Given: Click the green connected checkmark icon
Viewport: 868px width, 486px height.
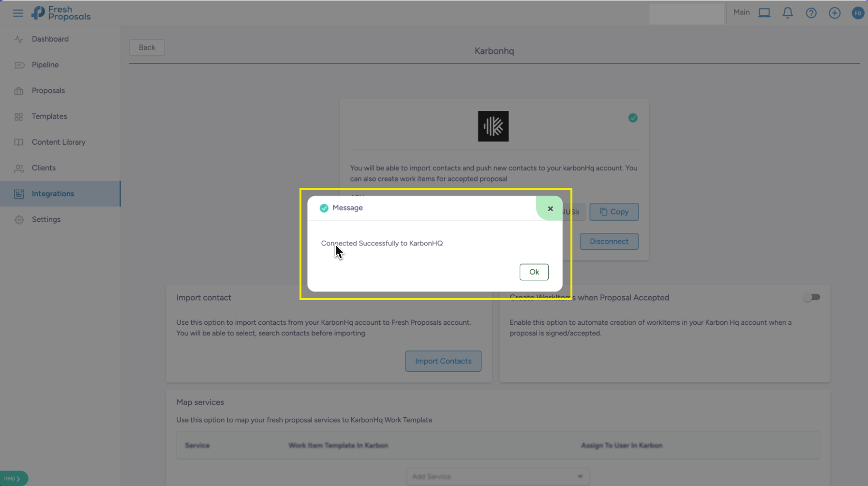Looking at the screenshot, I should tap(633, 118).
